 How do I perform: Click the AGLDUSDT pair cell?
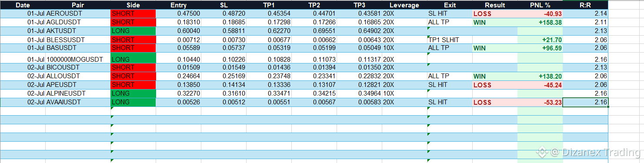point(78,22)
